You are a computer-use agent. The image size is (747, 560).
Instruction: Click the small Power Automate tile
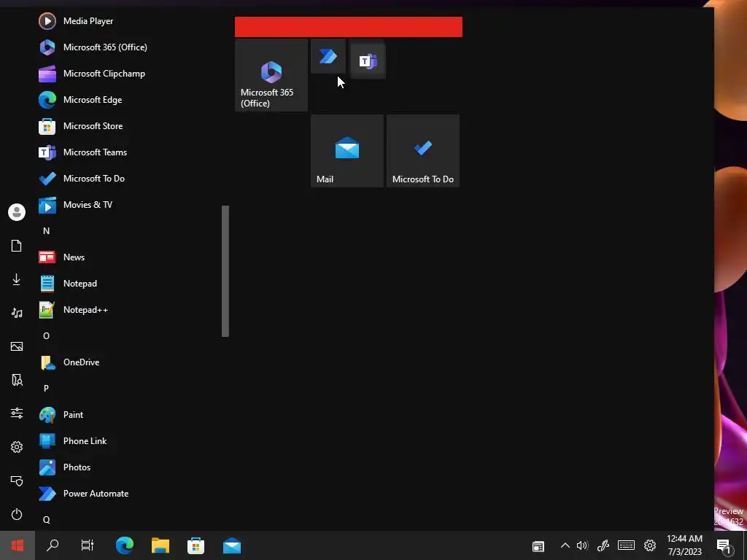point(328,56)
